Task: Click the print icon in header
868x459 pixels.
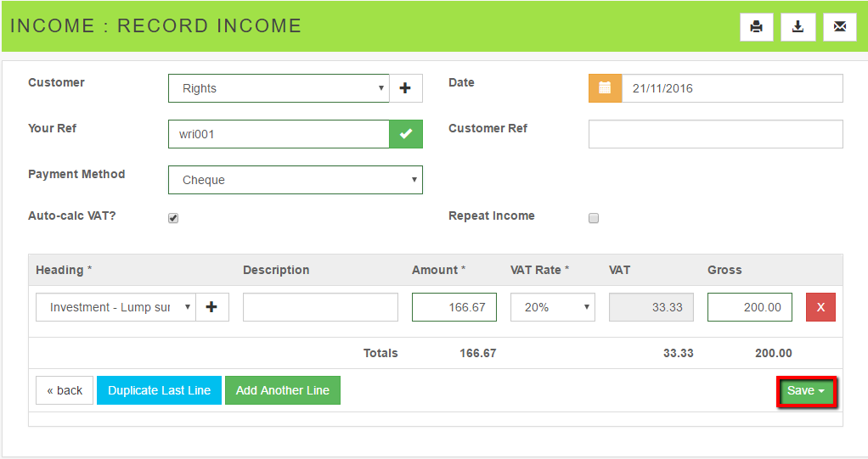Action: pyautogui.click(x=756, y=27)
